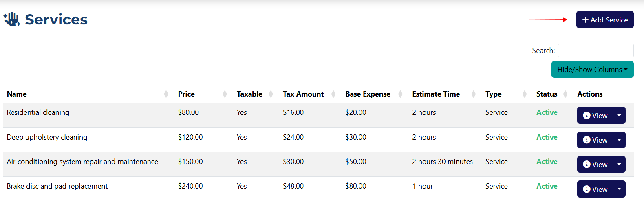Sort by Type column sort icon
The width and height of the screenshot is (644, 202).
pyautogui.click(x=524, y=94)
